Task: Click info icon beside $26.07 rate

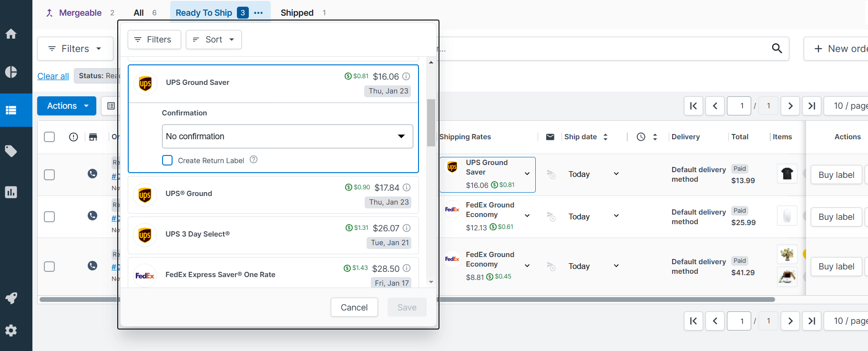Action: 407,228
